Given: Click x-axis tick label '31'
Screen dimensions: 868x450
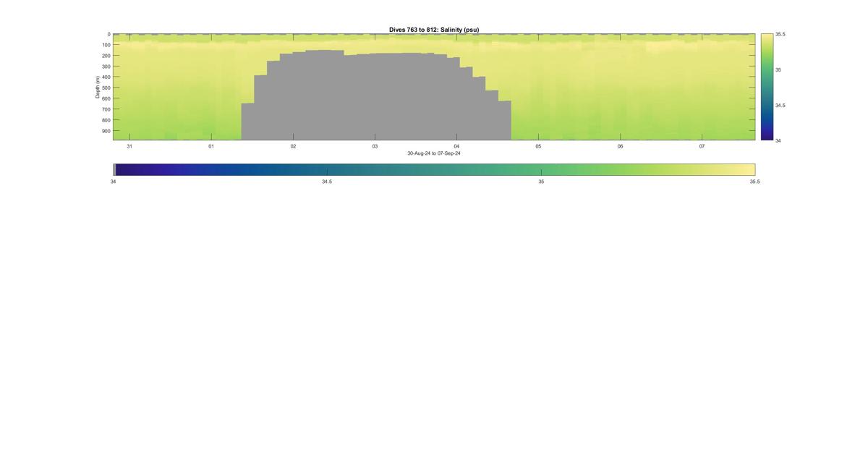Looking at the screenshot, I should click(x=129, y=146).
